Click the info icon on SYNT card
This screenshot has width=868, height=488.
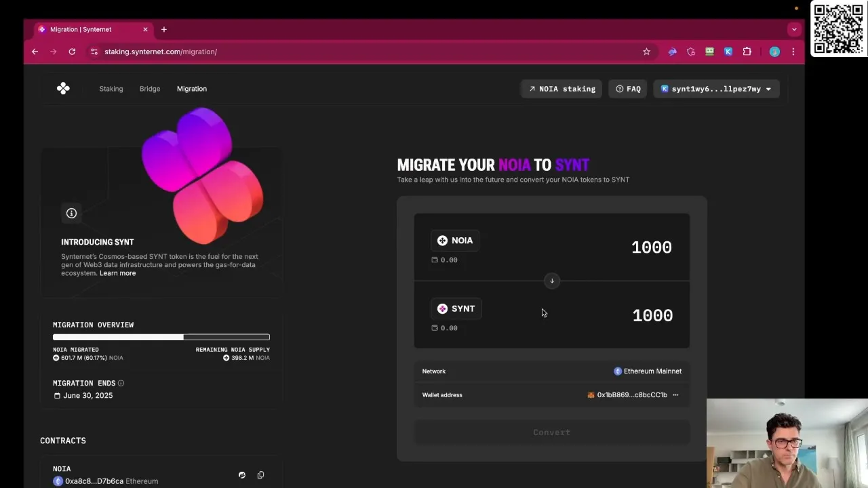tap(71, 213)
